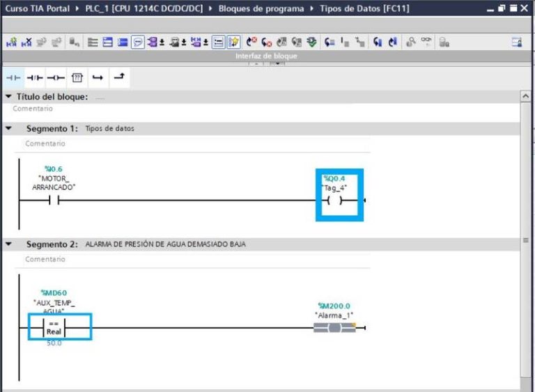Select the open branch favorite

pyautogui.click(x=98, y=78)
